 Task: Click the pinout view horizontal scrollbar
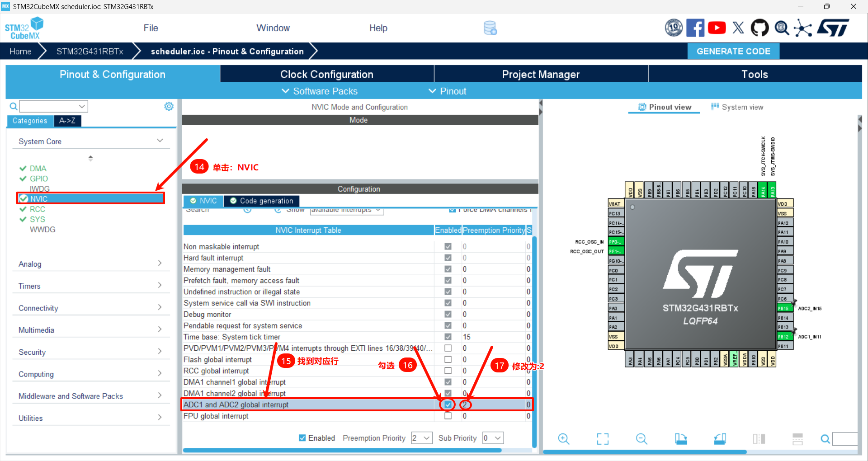(x=645, y=452)
